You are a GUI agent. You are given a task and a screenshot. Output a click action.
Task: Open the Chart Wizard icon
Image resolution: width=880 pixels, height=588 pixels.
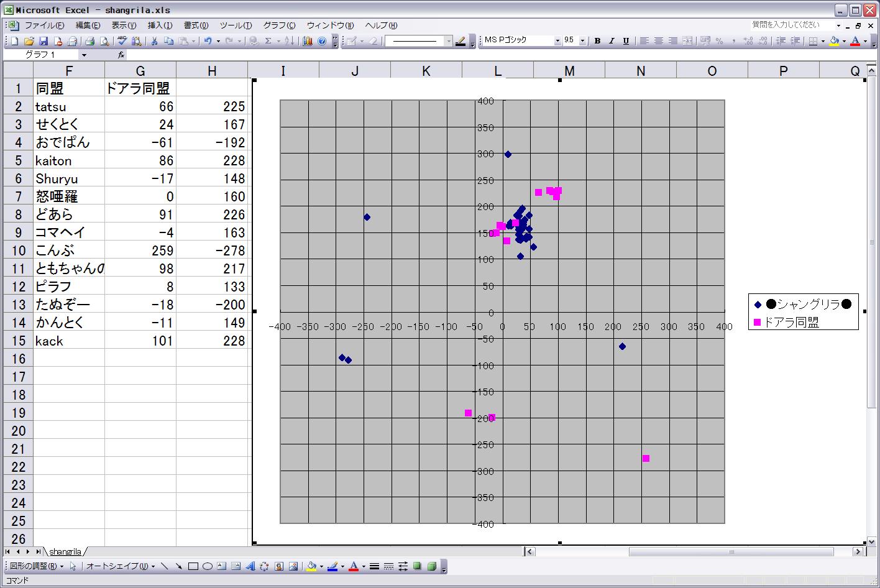308,41
